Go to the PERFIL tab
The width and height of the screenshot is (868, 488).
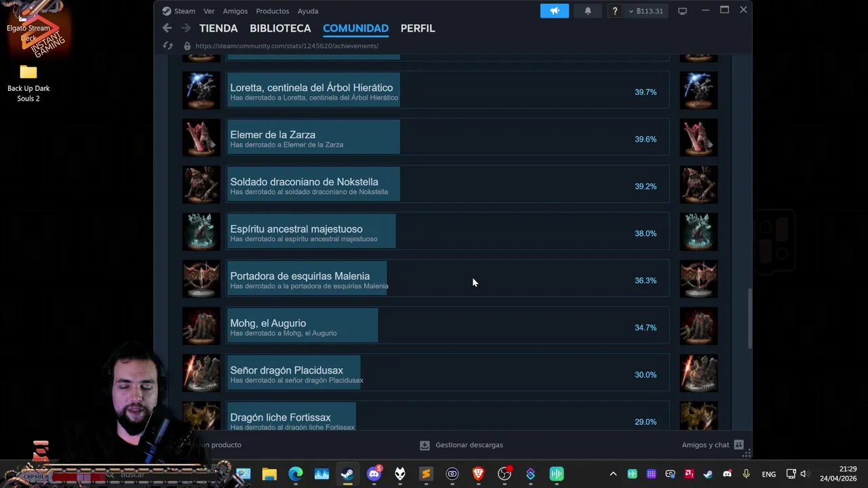pos(418,28)
